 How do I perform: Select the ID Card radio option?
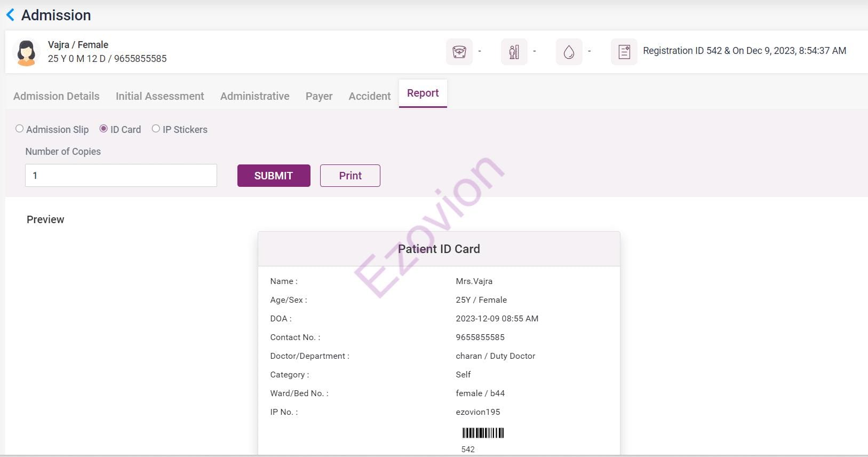pyautogui.click(x=103, y=129)
